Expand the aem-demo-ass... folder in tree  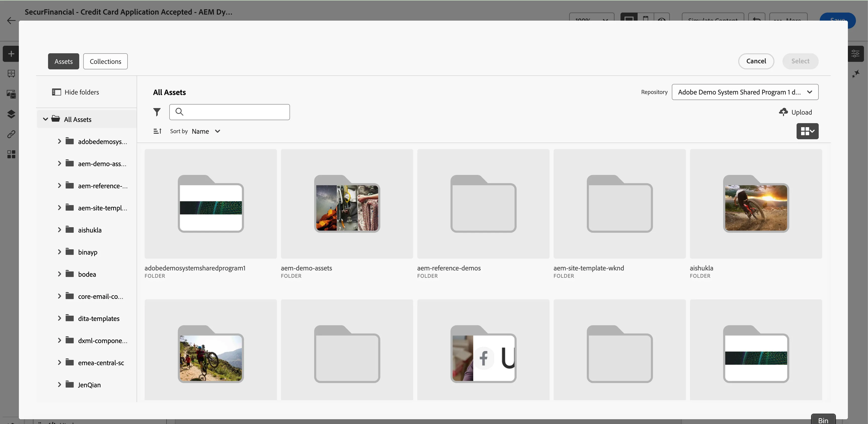pos(59,163)
